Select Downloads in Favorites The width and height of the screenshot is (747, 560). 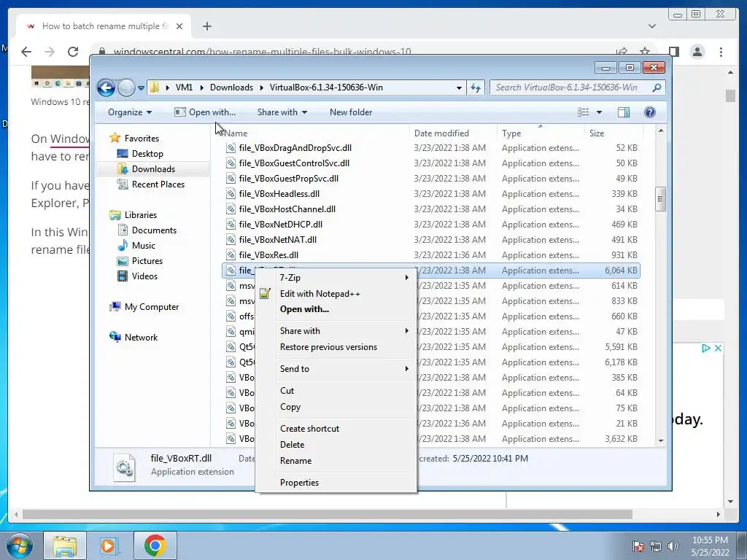click(153, 169)
